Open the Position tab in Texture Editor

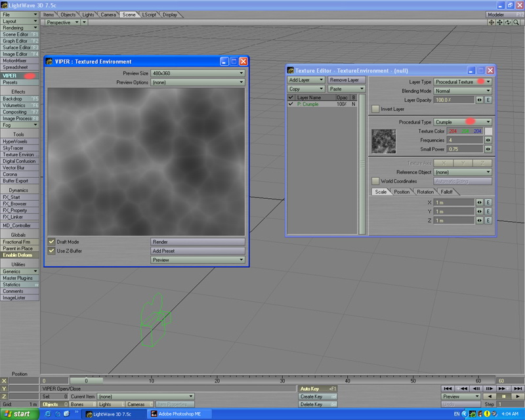click(402, 192)
